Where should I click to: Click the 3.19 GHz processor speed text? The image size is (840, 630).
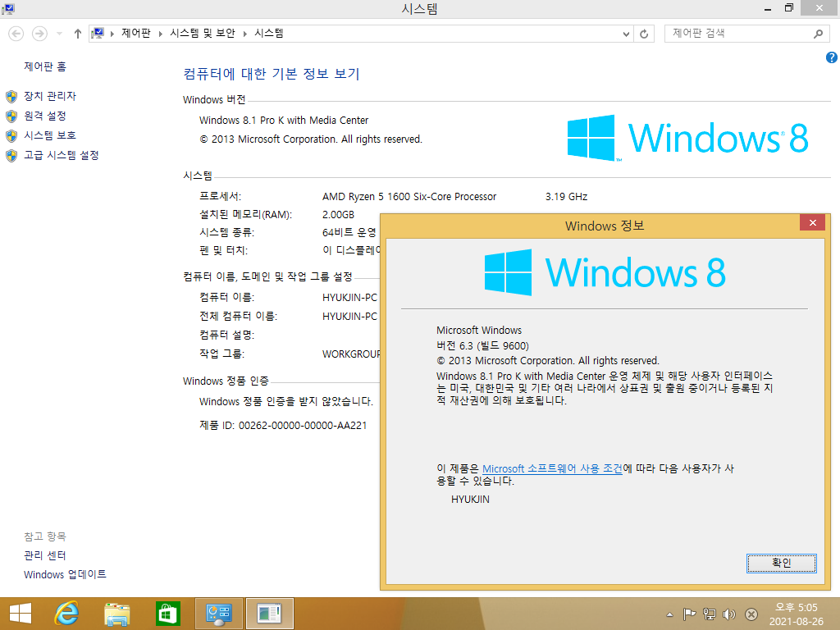566,197
